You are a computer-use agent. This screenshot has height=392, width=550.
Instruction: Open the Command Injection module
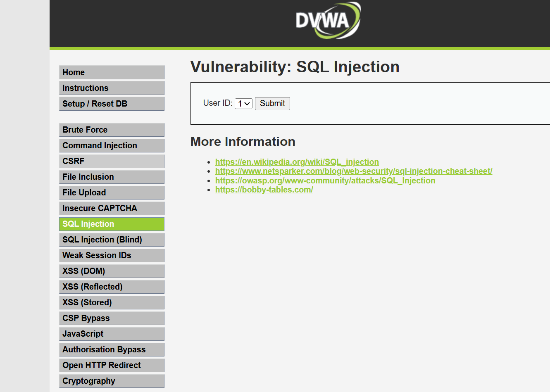tap(112, 145)
